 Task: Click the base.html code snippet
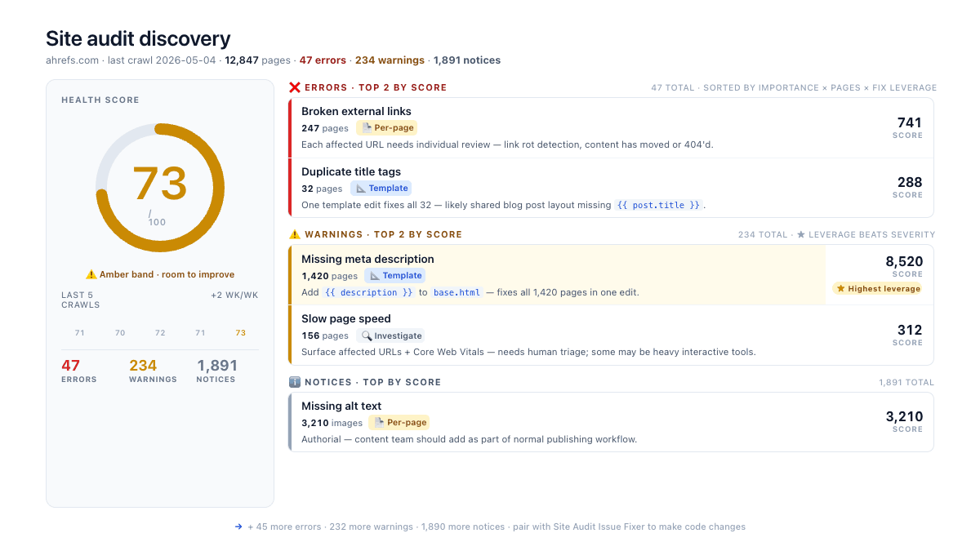coord(457,292)
